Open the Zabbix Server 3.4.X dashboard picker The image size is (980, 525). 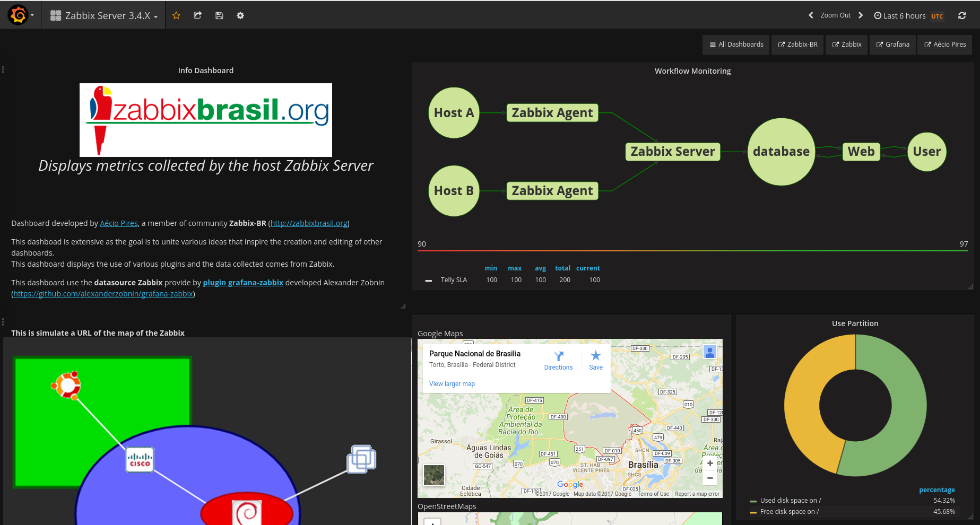point(104,15)
